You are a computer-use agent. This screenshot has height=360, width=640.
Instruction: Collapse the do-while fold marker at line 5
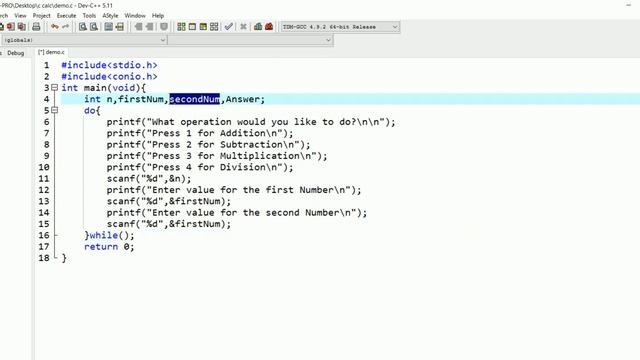[54, 110]
